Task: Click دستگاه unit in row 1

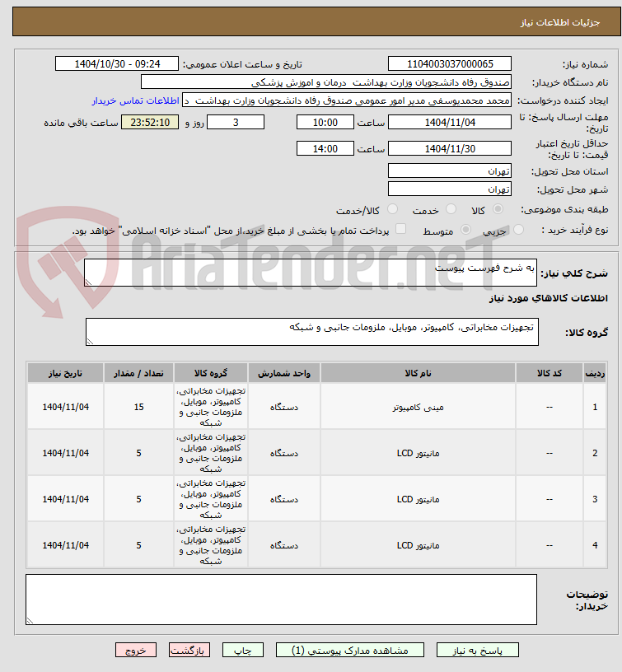Action: pos(283,407)
